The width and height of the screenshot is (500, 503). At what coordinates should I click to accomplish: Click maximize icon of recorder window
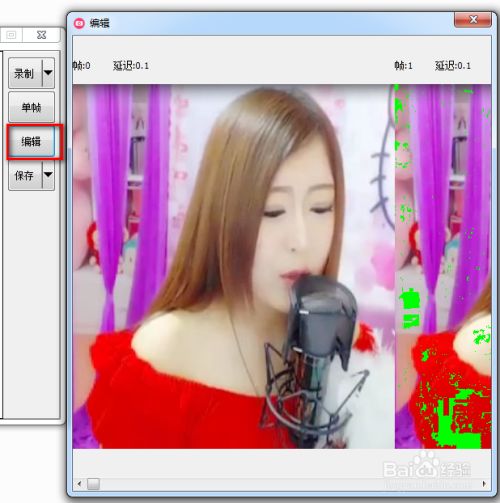[11, 35]
